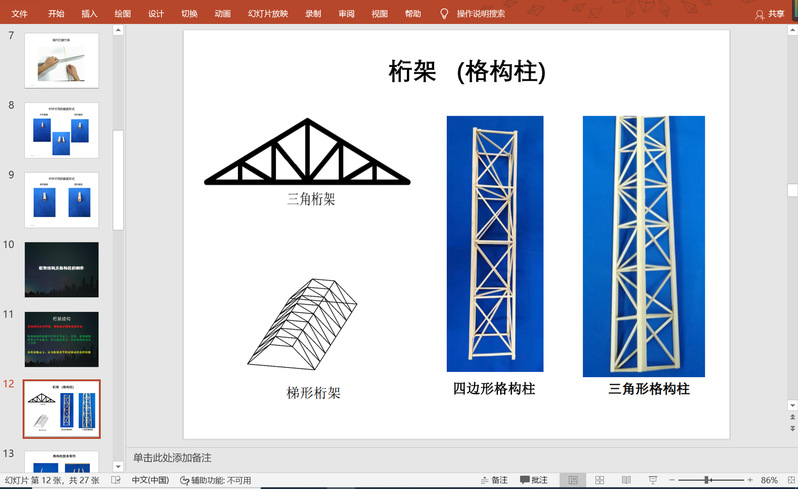Open the 文件 menu
The height and width of the screenshot is (489, 798).
(19, 14)
